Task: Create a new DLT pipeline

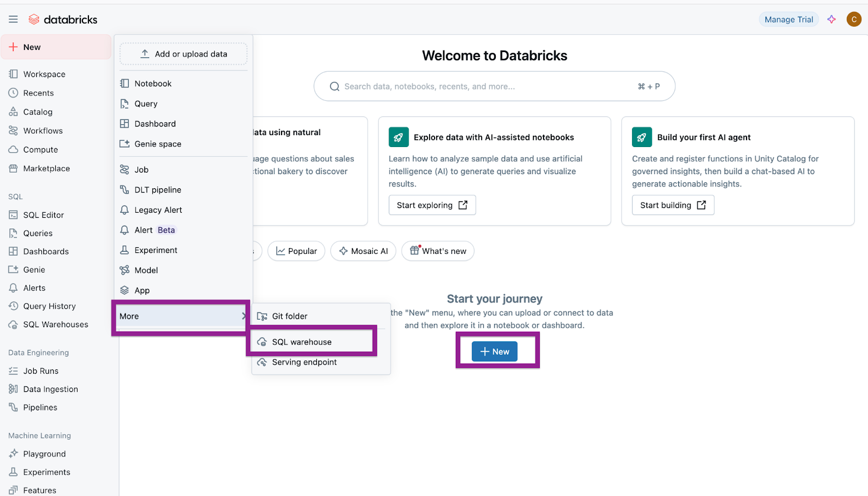Action: (x=183, y=190)
